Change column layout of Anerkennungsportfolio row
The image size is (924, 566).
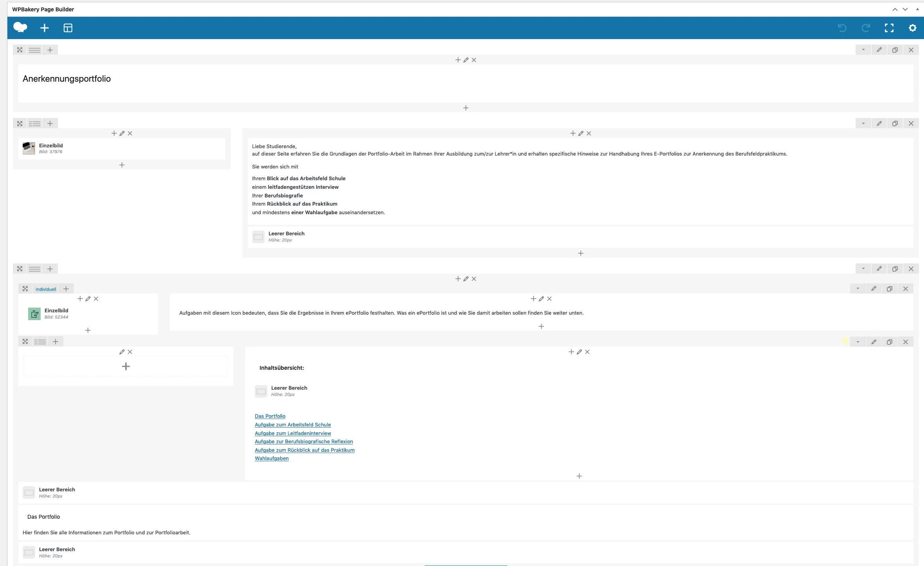pos(34,50)
